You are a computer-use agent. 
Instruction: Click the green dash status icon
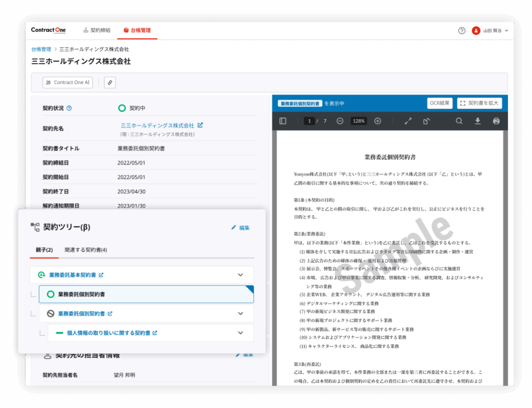click(x=59, y=333)
